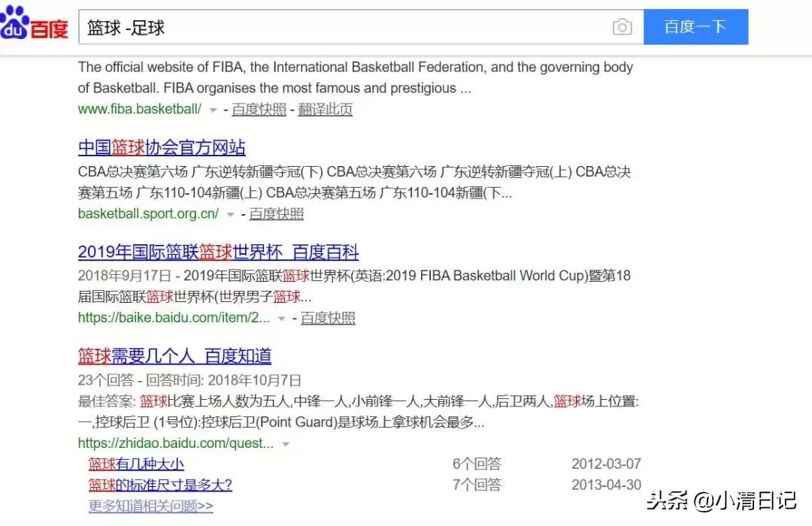The height and width of the screenshot is (526, 812).
Task: Open the 2019年国际篮联篮球世界杯 百度百科 result
Action: click(x=217, y=252)
